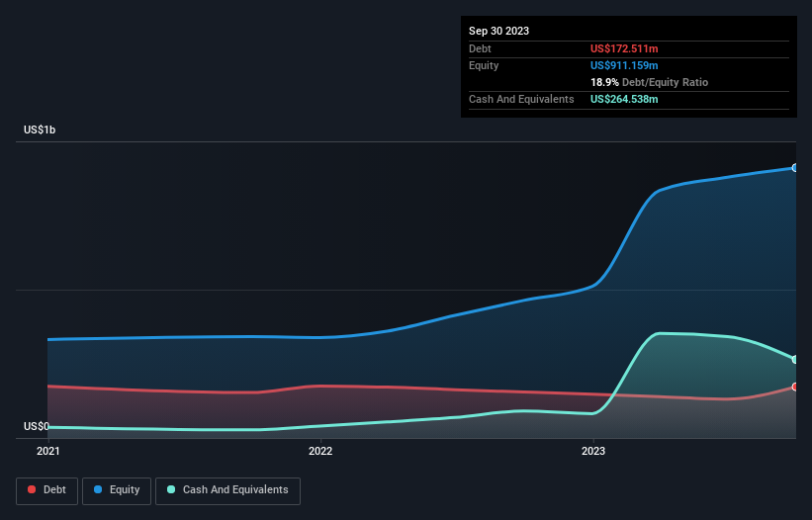The image size is (812, 520).
Task: Toggle the Debt legend button
Action: coord(46,490)
